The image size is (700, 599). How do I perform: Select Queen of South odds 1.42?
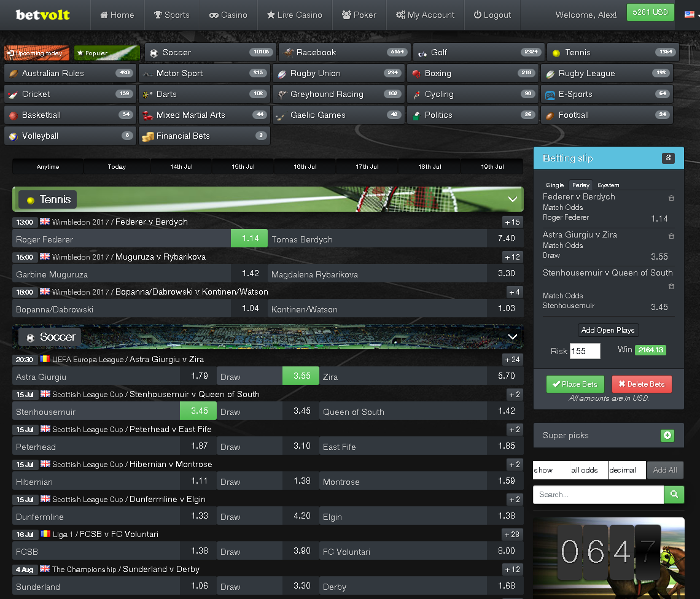click(505, 411)
